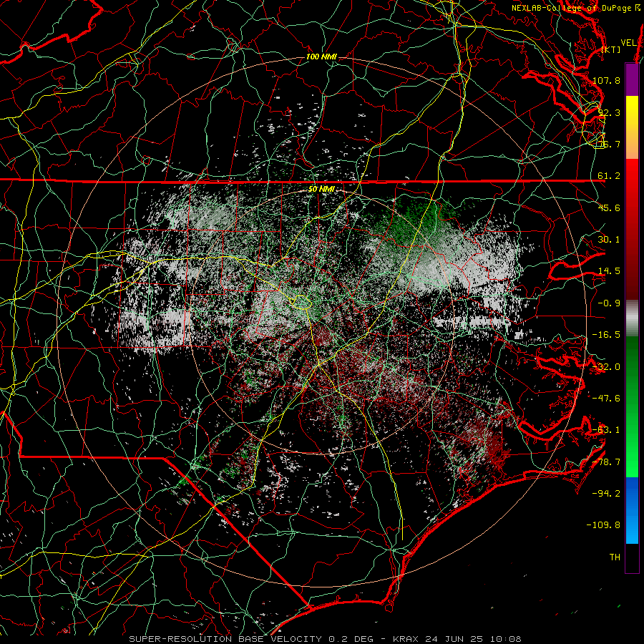Click the 50 NMI range ring label
Viewport: 644px width, 644px height.
click(x=321, y=189)
